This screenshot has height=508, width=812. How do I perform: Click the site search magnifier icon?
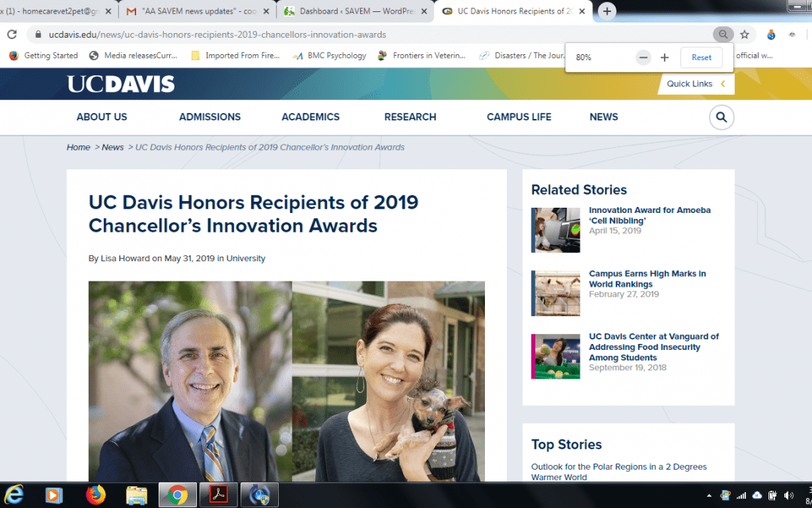coord(721,117)
